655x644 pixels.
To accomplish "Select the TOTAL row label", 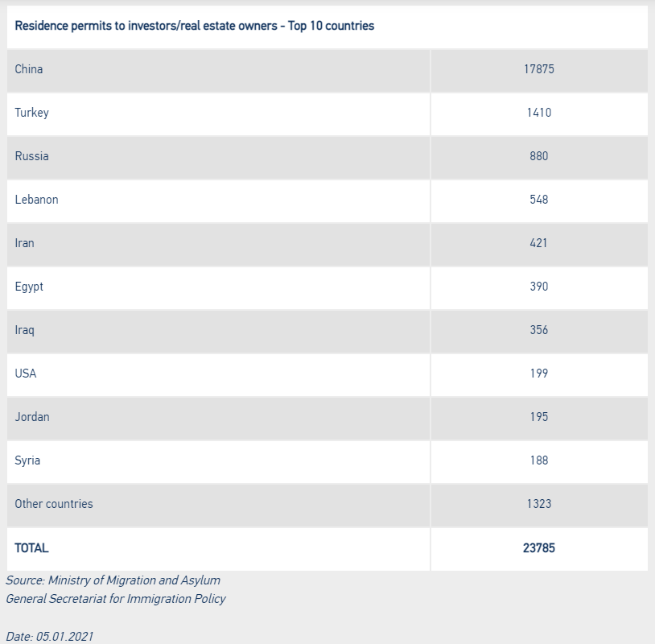I will 31,547.
